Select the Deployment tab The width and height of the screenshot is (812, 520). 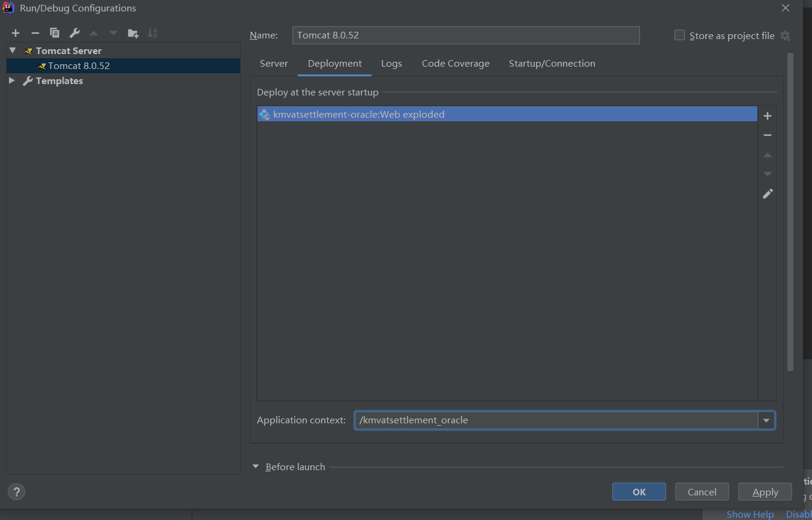pyautogui.click(x=335, y=64)
